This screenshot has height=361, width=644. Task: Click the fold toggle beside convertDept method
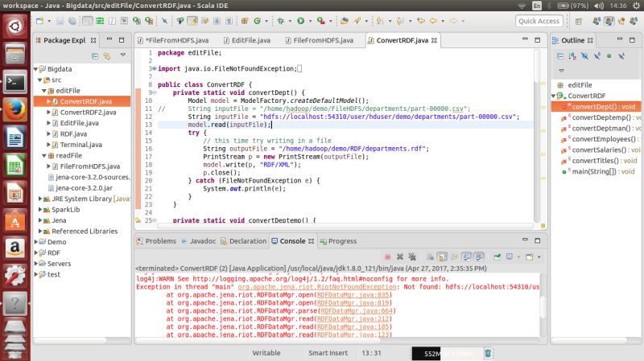(x=154, y=92)
